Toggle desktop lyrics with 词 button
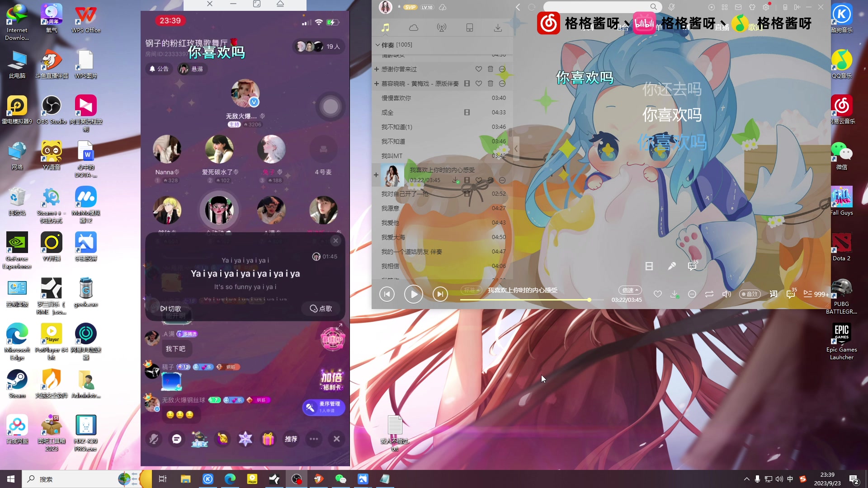This screenshot has width=868, height=488. click(774, 294)
